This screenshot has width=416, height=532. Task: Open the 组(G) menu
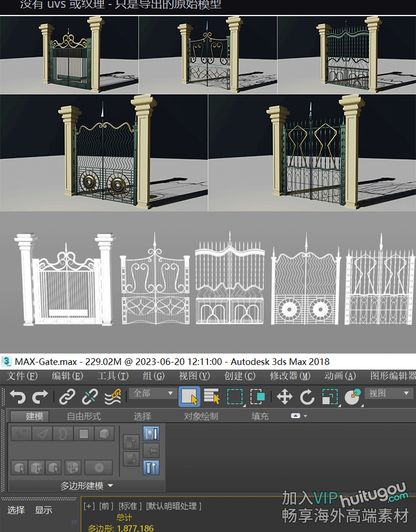pos(154,376)
